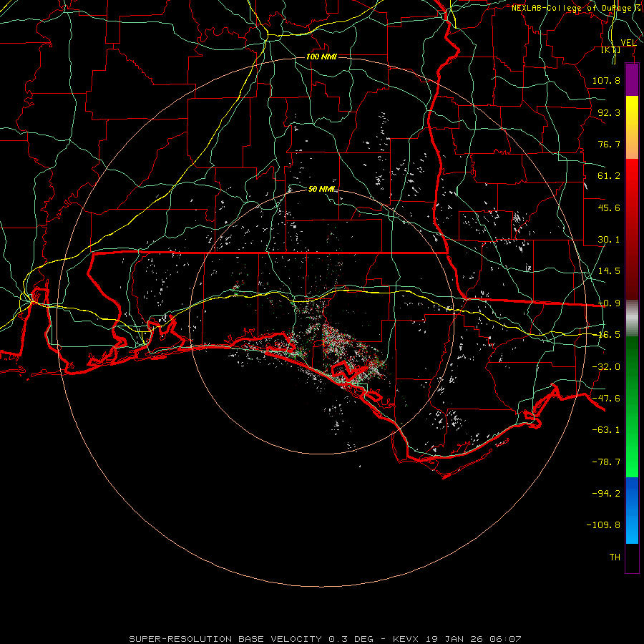Click the 14.5 velocity scale value
The image size is (644, 644).
coord(609,271)
